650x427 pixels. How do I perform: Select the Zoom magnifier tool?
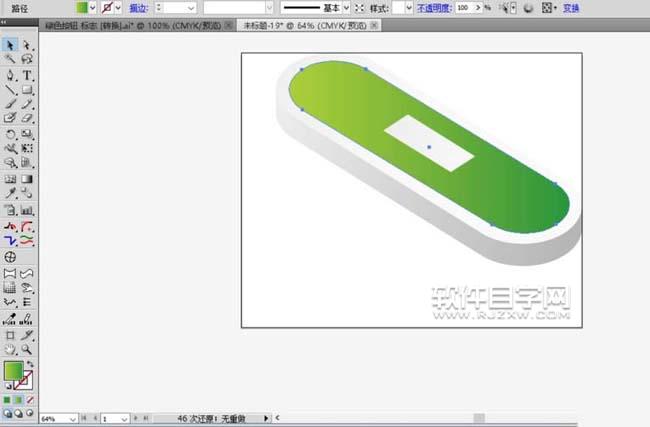pos(27,349)
